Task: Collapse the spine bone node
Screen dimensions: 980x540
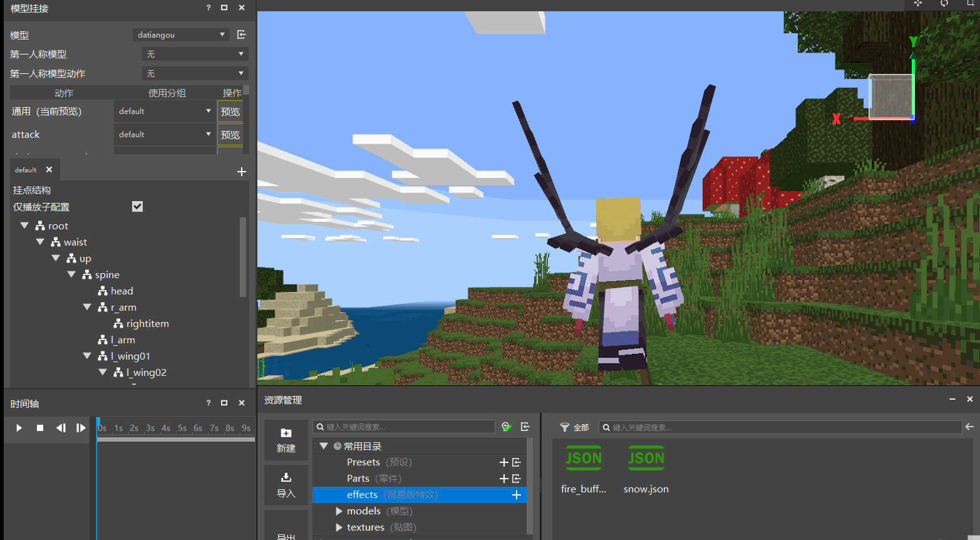Action: [x=71, y=274]
